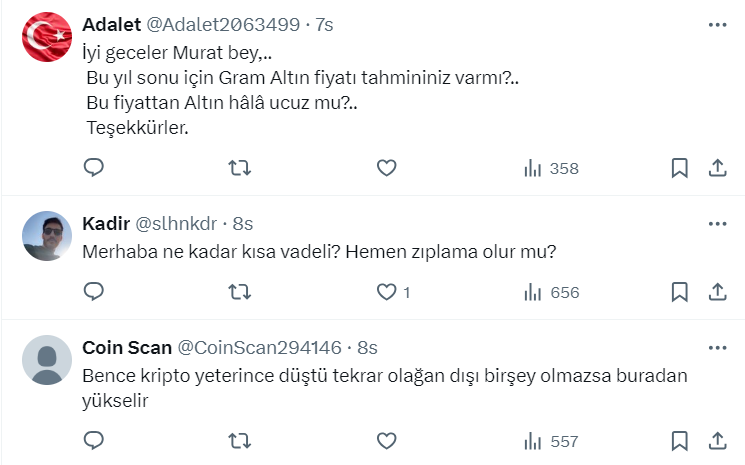Click Adalet's Turkish flag avatar
The image size is (745, 465).
(x=46, y=37)
